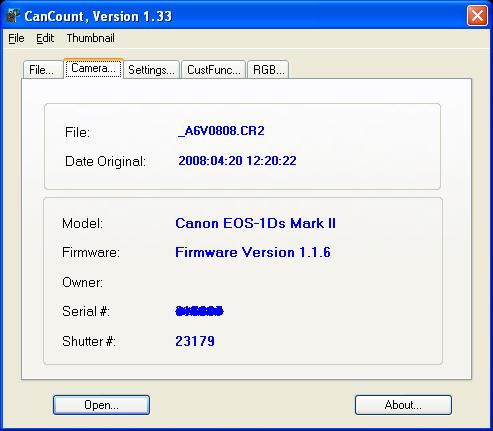Click the File: label in the info panel

click(x=77, y=132)
